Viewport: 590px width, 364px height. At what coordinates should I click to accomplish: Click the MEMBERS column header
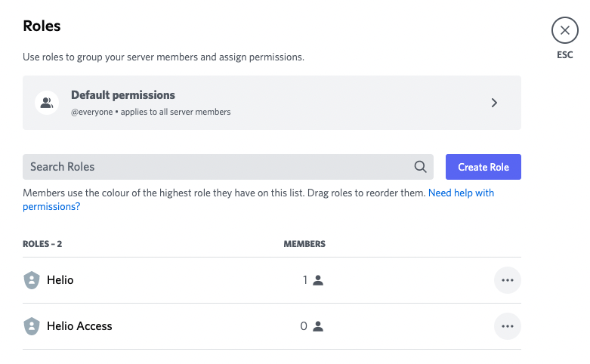coord(304,244)
